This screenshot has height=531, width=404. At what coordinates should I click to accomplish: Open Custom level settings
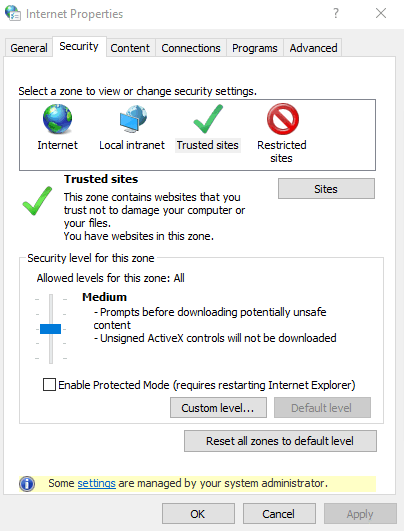pyautogui.click(x=218, y=408)
